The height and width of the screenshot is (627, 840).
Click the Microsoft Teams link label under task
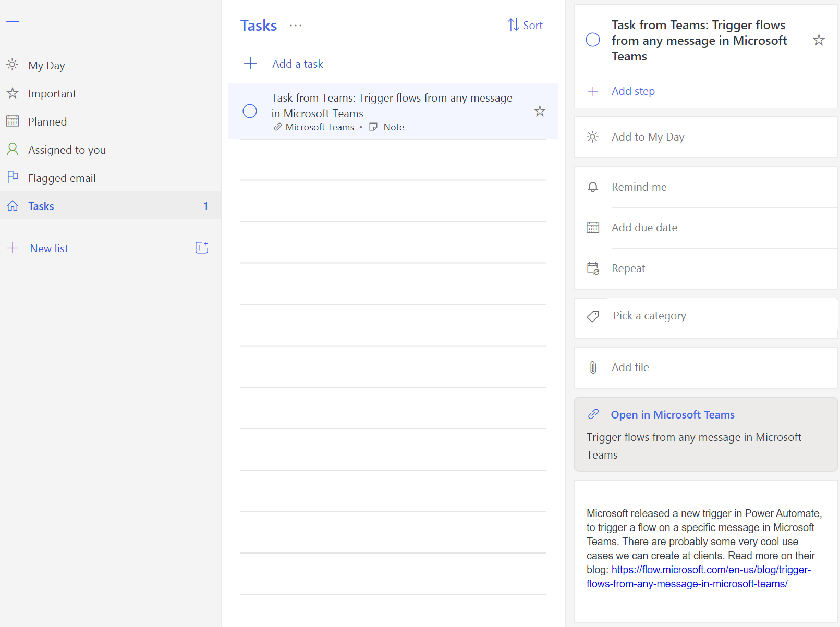320,127
